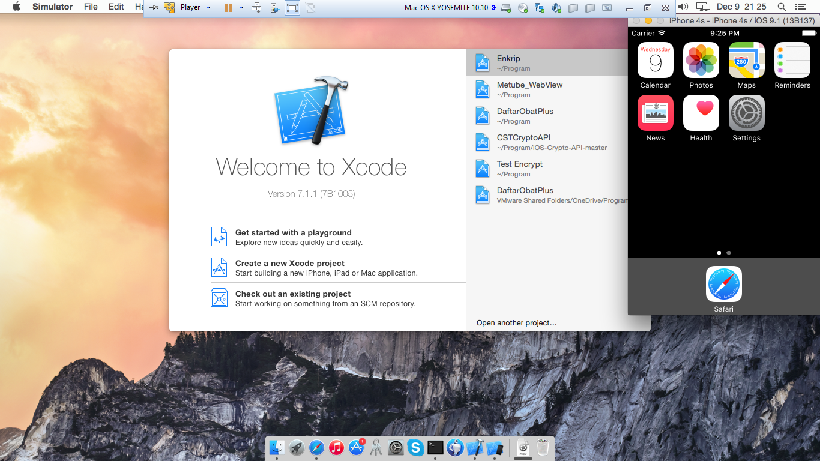Send Ctrl+Alt+Del via VMware toolbar icon
Screen dimensions: 820x462
(x=257, y=7)
